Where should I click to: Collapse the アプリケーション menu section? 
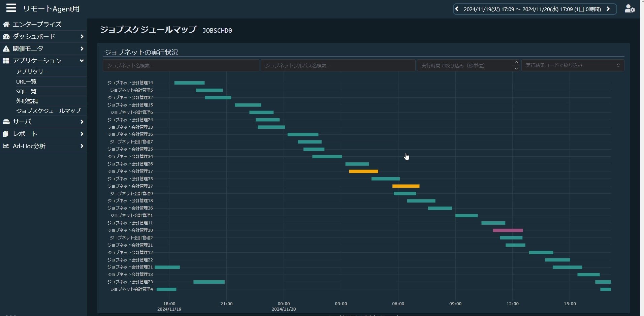(82, 61)
